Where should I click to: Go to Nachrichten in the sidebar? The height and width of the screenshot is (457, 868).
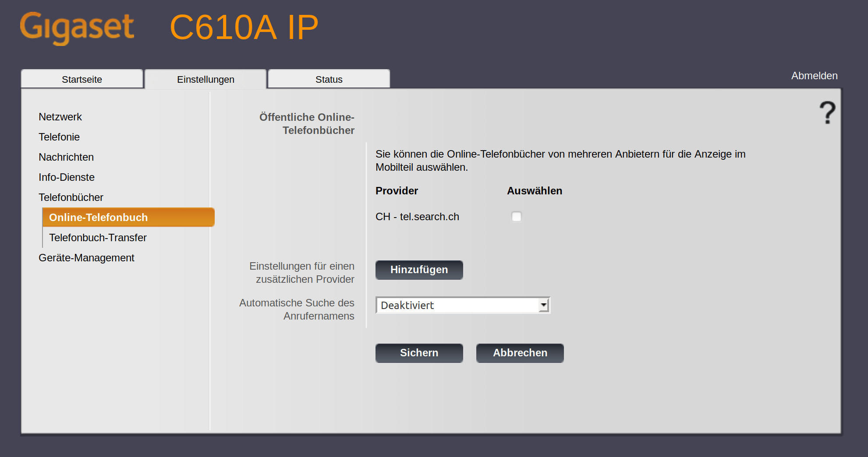pyautogui.click(x=66, y=157)
